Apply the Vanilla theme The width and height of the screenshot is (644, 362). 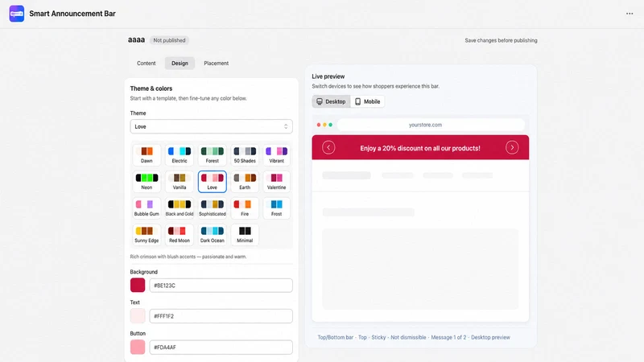[x=180, y=182]
